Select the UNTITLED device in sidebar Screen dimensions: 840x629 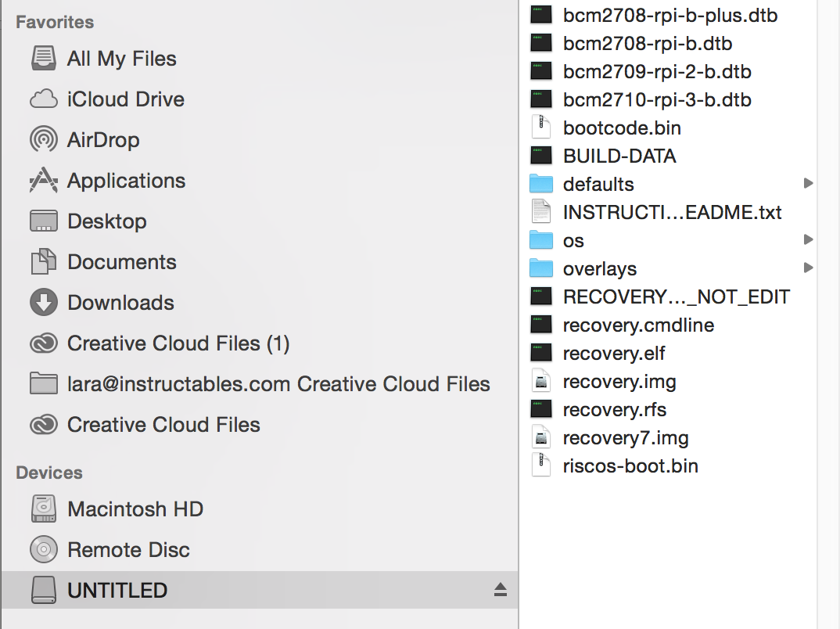tap(117, 591)
